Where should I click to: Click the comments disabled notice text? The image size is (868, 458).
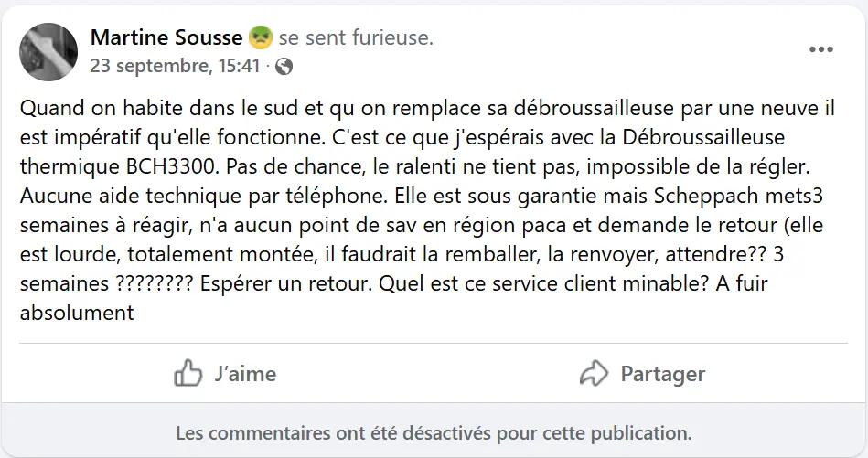[x=434, y=431]
